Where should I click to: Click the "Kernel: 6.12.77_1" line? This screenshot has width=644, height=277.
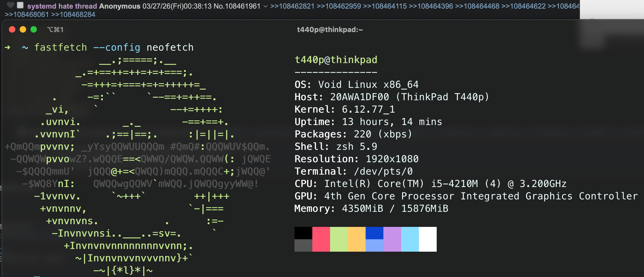coord(345,109)
